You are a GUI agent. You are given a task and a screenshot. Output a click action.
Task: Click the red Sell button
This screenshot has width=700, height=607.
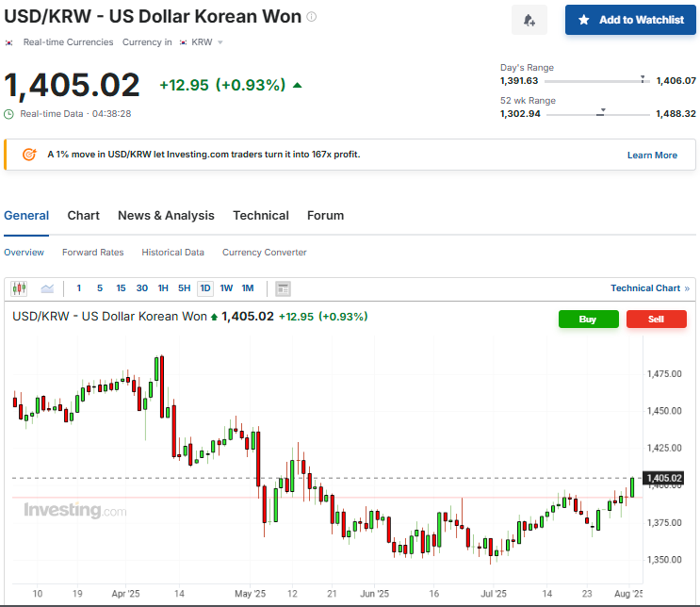pos(657,320)
